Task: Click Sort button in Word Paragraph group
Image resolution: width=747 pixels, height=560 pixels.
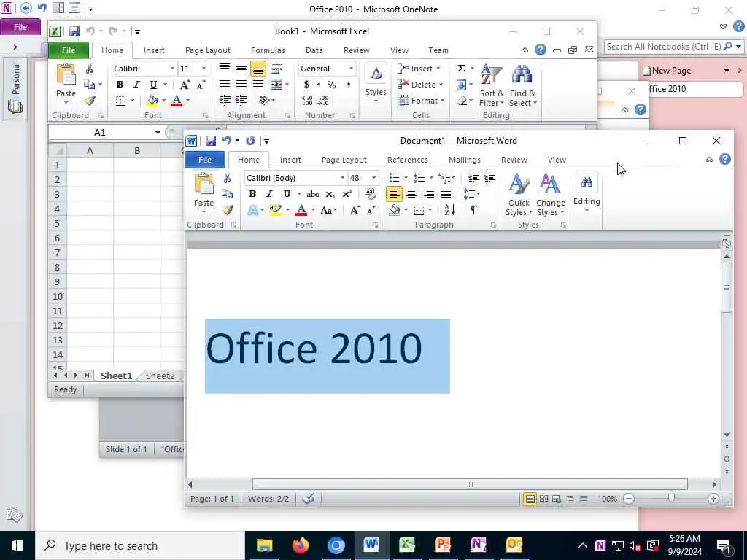Action: coord(449,209)
